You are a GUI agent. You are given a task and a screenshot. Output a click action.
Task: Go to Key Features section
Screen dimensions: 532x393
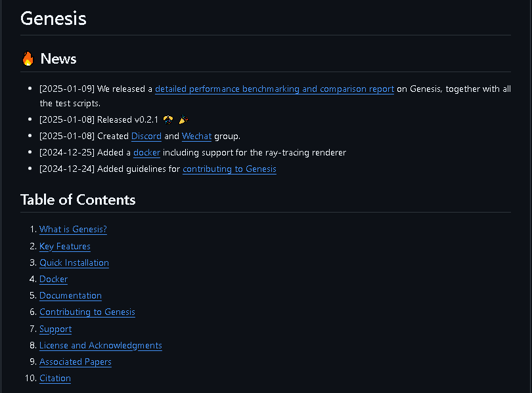pos(65,246)
